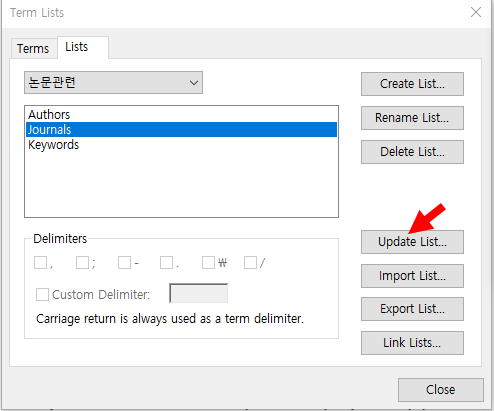
Task: Switch to the Terms tab
Action: click(x=33, y=49)
